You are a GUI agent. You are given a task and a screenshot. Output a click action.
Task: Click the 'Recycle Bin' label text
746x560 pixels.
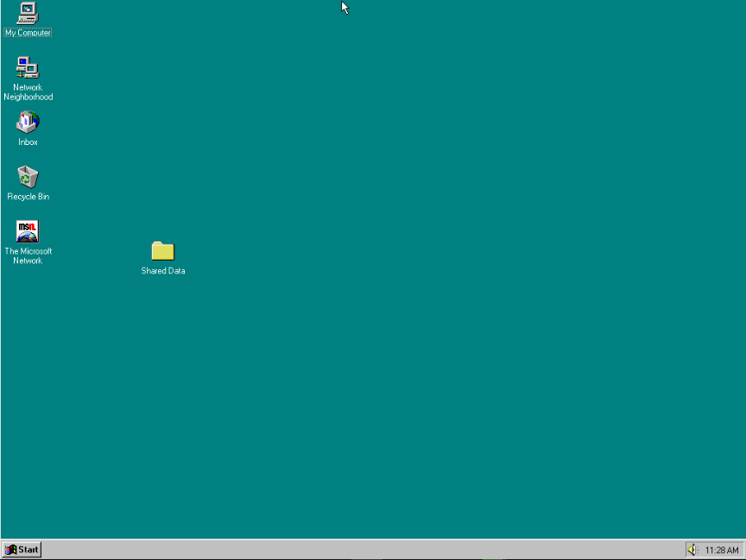tap(28, 197)
